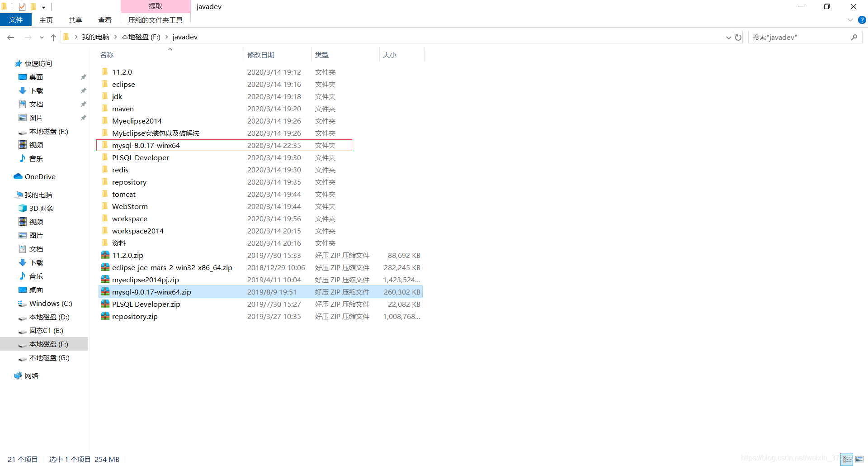This screenshot has height=466, width=868.
Task: Select the redis folder icon
Action: [x=105, y=169]
